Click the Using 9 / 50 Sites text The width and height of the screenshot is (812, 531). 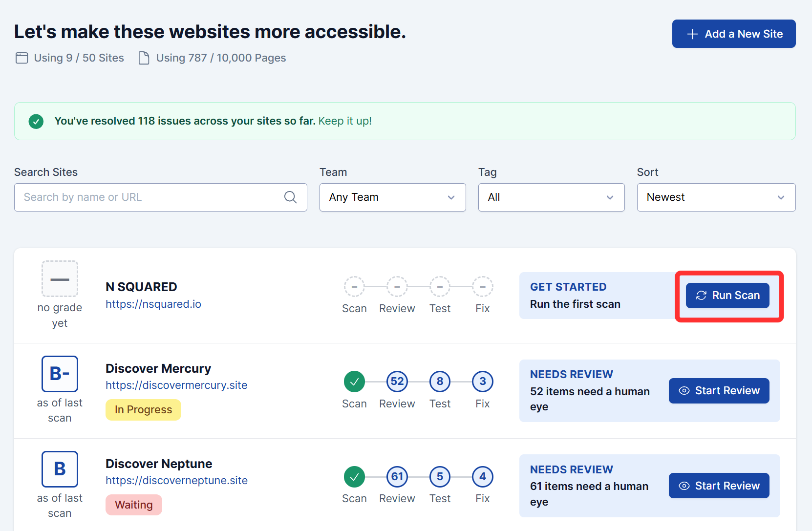(79, 58)
